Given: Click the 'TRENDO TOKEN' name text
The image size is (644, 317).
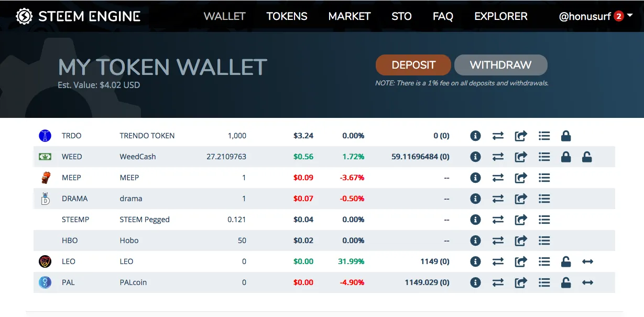Looking at the screenshot, I should pyautogui.click(x=147, y=136).
